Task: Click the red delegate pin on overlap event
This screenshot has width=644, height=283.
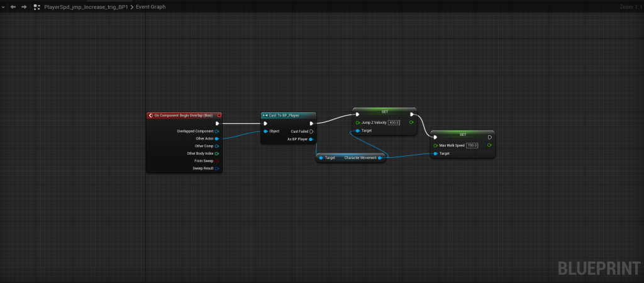Action: click(x=219, y=116)
